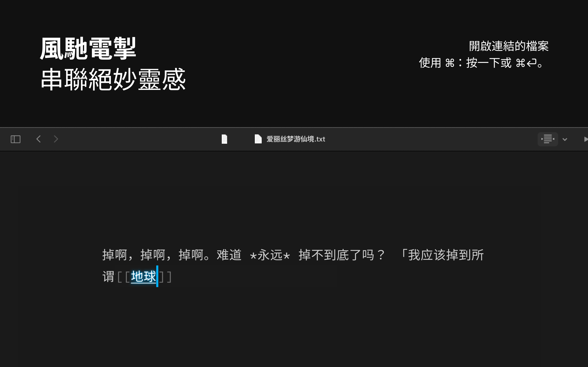Click the opening double brackets before 地球
The width and height of the screenshot is (588, 367).
124,277
